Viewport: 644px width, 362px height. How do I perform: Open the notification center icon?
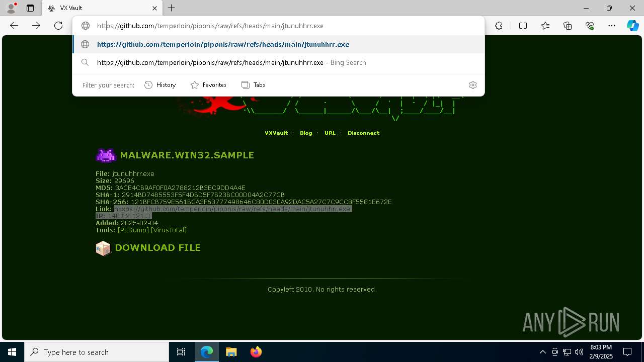pyautogui.click(x=627, y=352)
